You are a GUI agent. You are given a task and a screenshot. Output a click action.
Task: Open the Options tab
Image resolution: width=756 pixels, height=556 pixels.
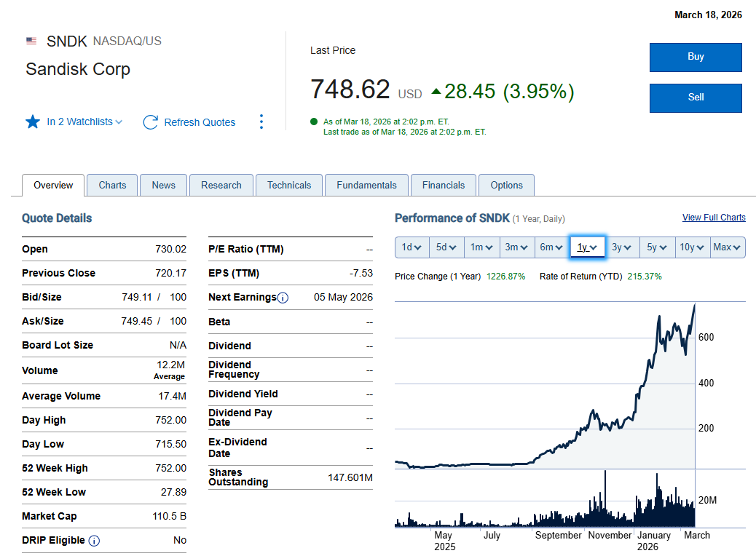click(x=507, y=186)
